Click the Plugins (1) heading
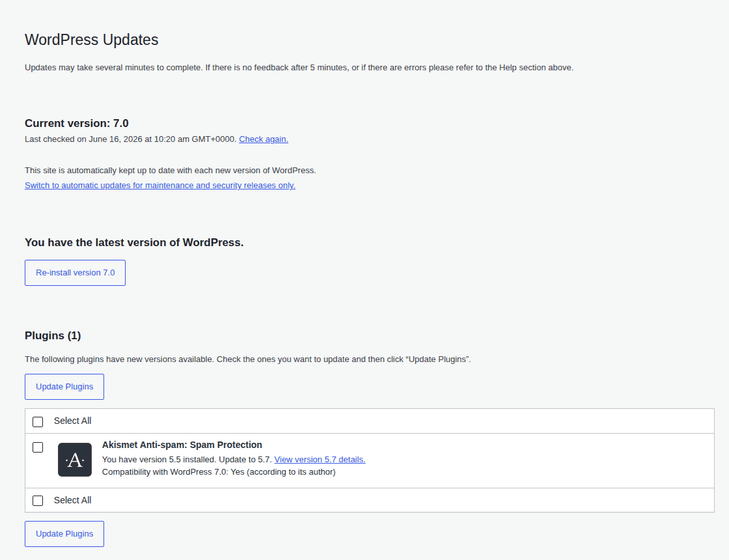Image resolution: width=729 pixels, height=560 pixels. pyautogui.click(x=53, y=336)
